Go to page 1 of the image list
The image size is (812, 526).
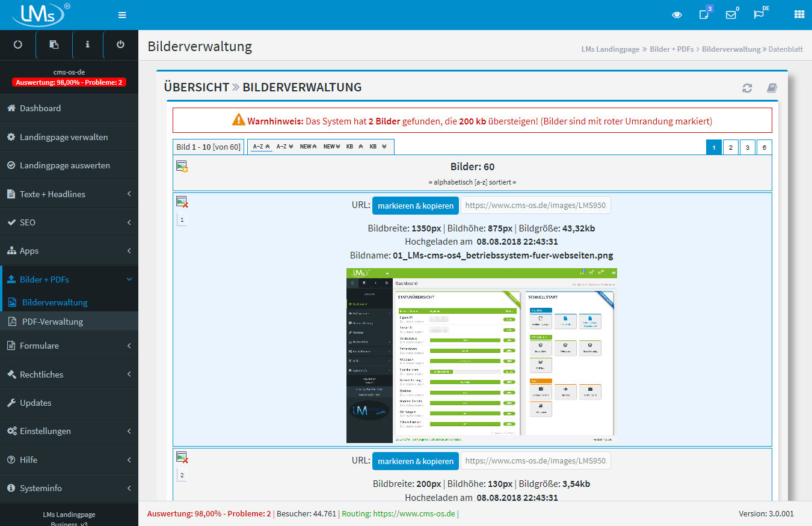[x=714, y=147]
